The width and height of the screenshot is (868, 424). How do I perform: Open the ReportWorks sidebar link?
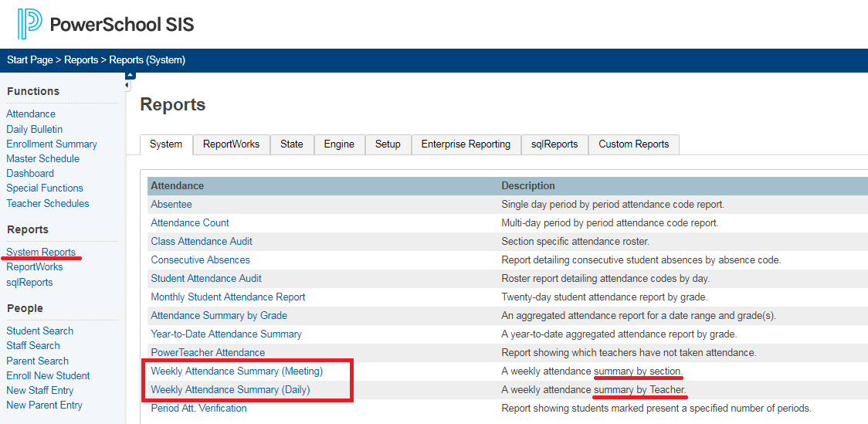pos(34,266)
